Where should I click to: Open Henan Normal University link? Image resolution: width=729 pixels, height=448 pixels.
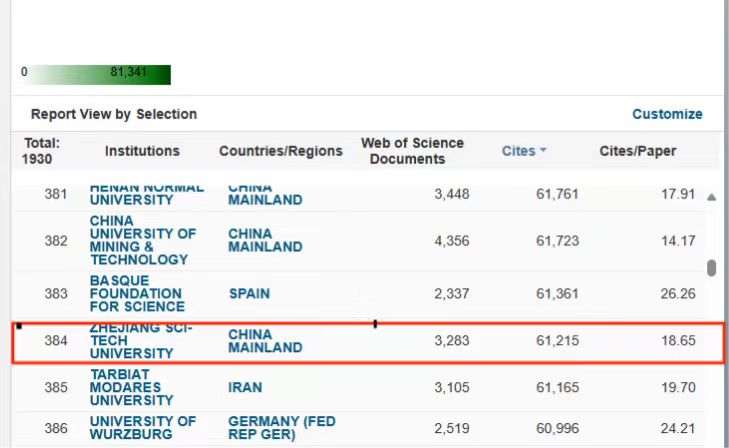pos(146,194)
